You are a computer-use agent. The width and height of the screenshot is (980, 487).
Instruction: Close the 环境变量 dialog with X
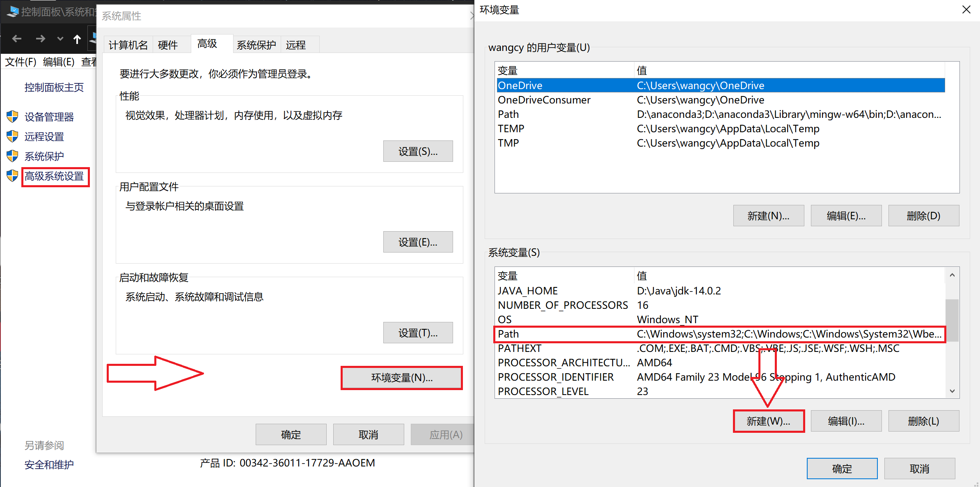(966, 9)
